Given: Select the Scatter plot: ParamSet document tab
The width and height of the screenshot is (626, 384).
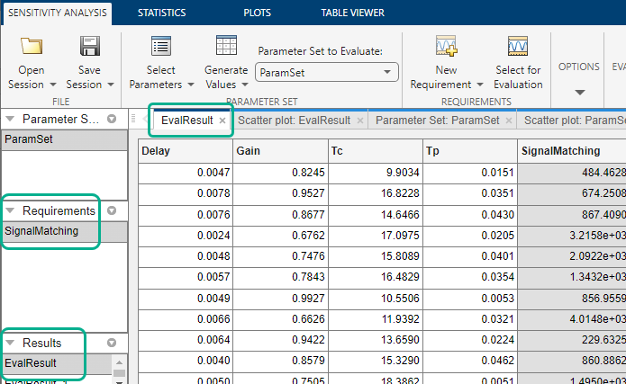Looking at the screenshot, I should 574,120.
